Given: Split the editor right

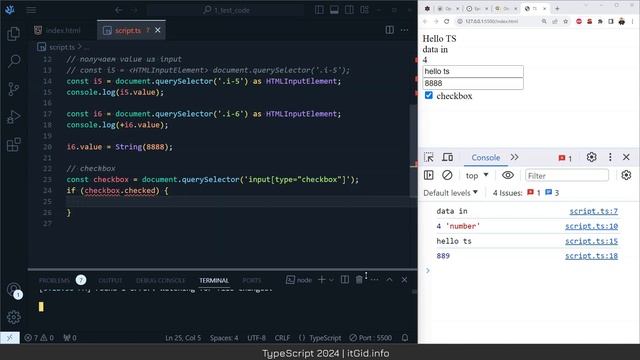Looking at the screenshot, I should tap(389, 30).
